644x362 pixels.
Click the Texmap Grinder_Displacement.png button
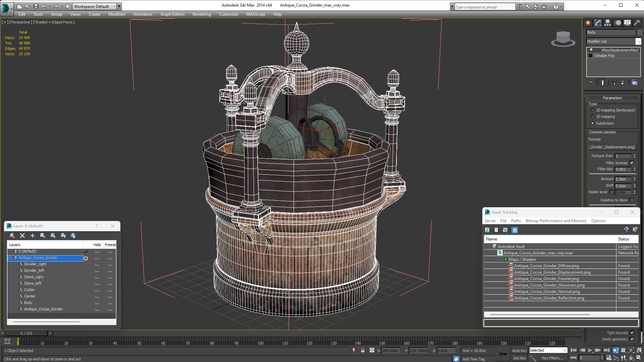tap(612, 147)
